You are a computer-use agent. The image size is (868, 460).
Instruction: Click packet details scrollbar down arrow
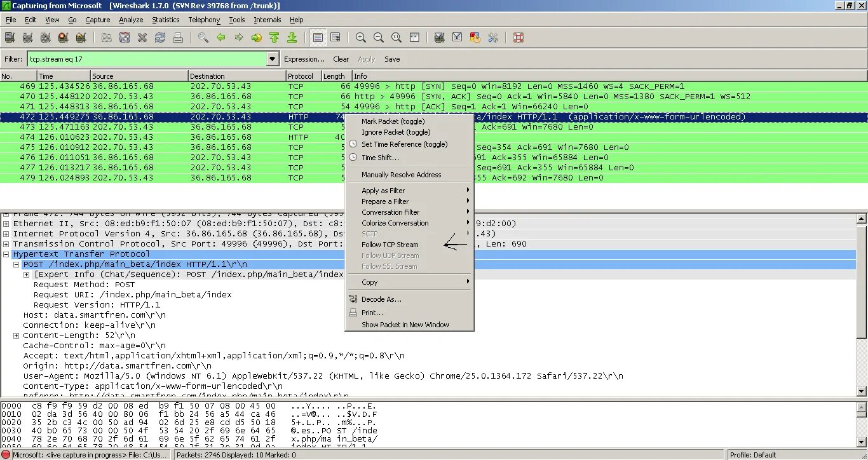[x=862, y=391]
